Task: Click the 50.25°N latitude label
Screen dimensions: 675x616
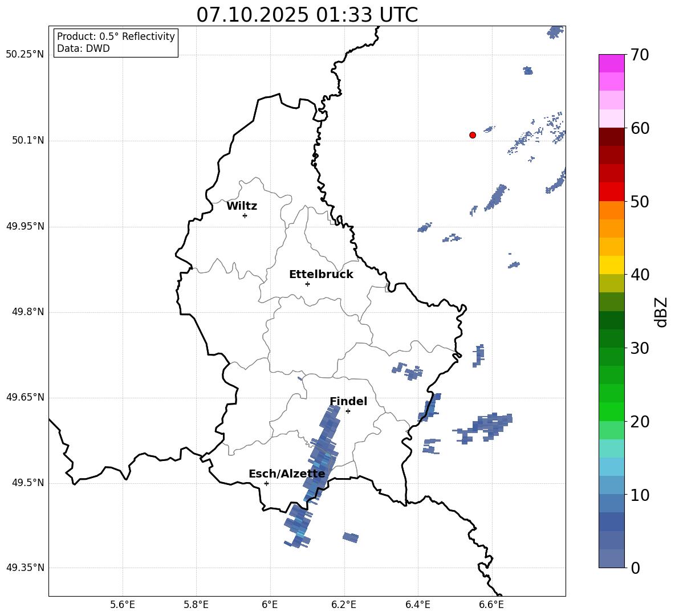Action: (x=25, y=55)
